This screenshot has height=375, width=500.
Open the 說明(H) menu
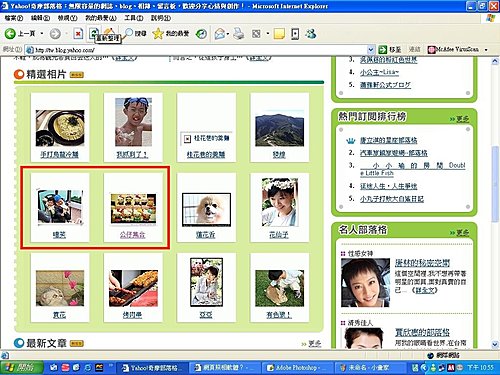(x=161, y=18)
